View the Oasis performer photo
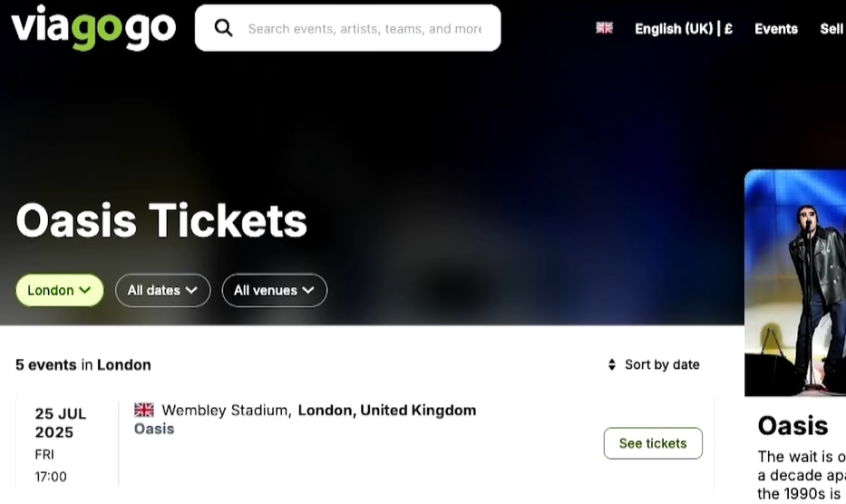Image resolution: width=846 pixels, height=504 pixels. (x=795, y=283)
